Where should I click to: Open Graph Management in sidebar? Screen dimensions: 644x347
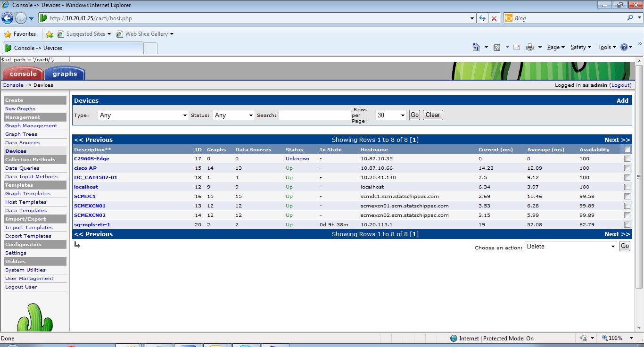click(31, 126)
